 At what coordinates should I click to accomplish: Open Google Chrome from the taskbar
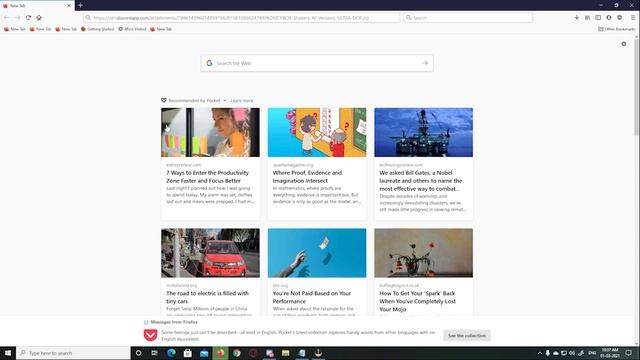[x=237, y=353]
